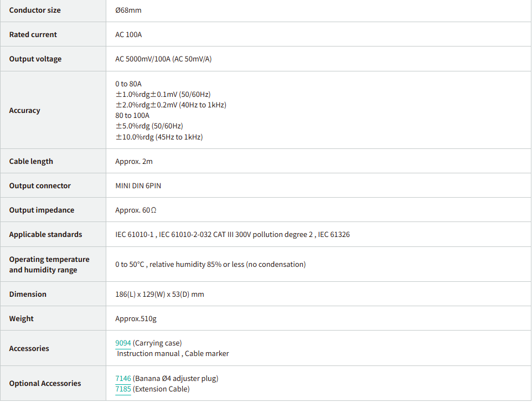Open the 7146 banana adjuster plug link

123,379
